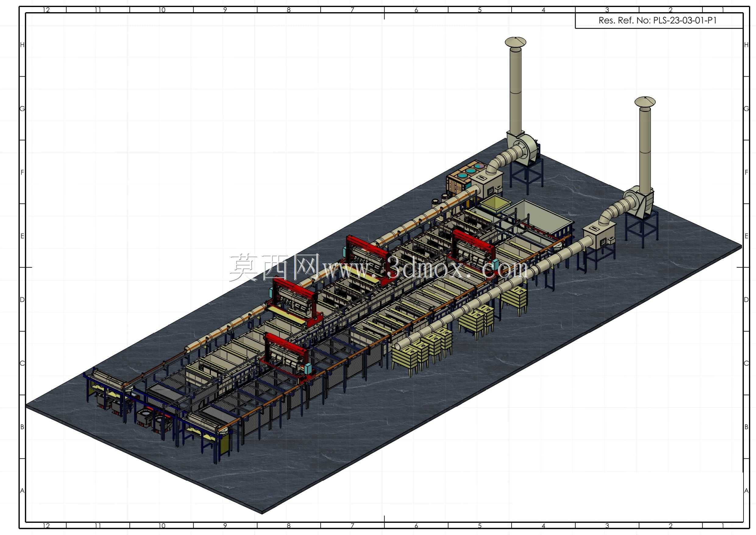Screen dimensions: 756x535
Task: Click zone number 7 on the top border
Action: tap(352, 10)
